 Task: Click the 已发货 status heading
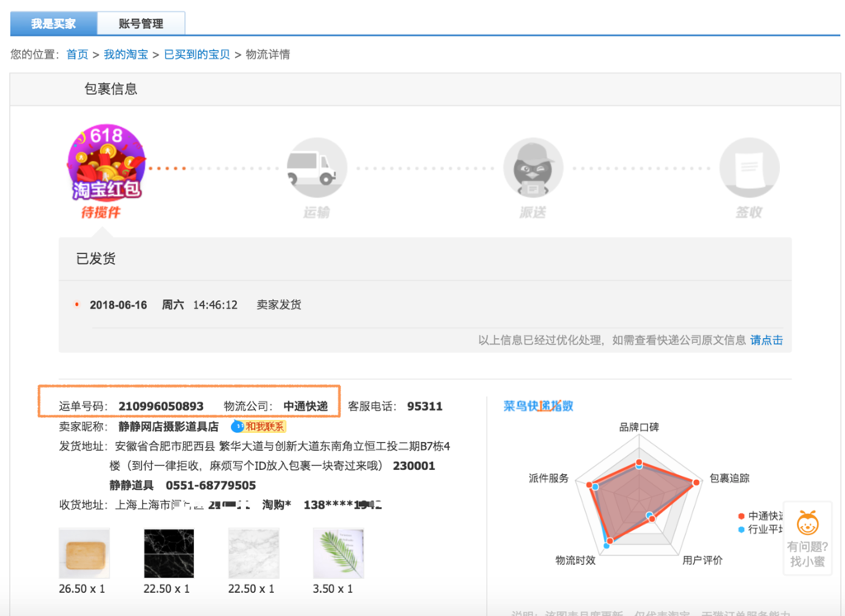[x=96, y=258]
